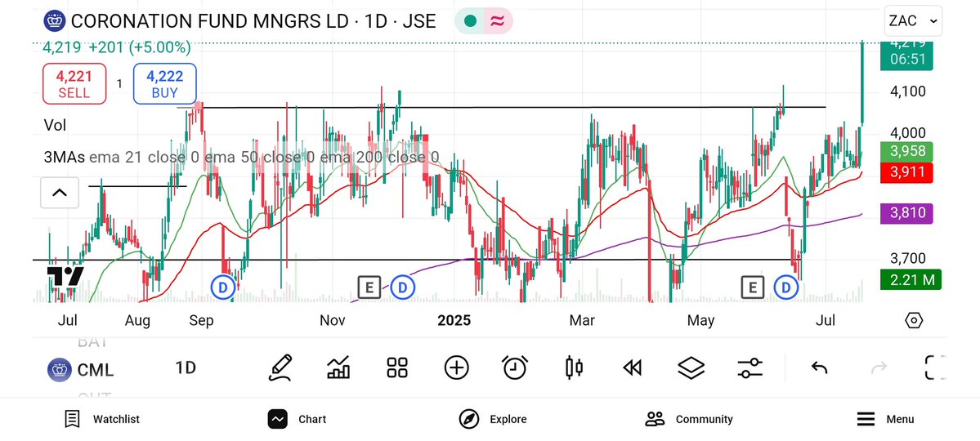Tap the September dividend D marker

tap(222, 287)
